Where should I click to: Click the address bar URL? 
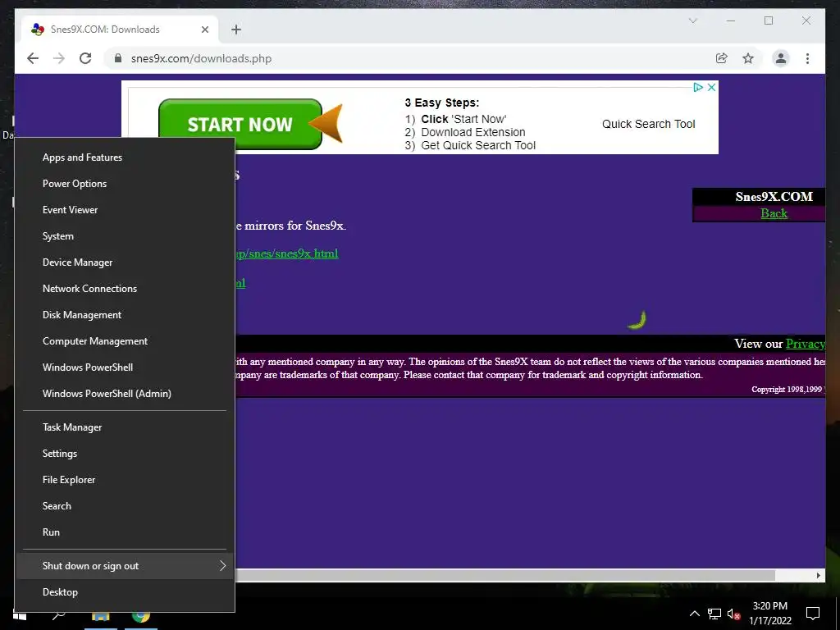[201, 58]
